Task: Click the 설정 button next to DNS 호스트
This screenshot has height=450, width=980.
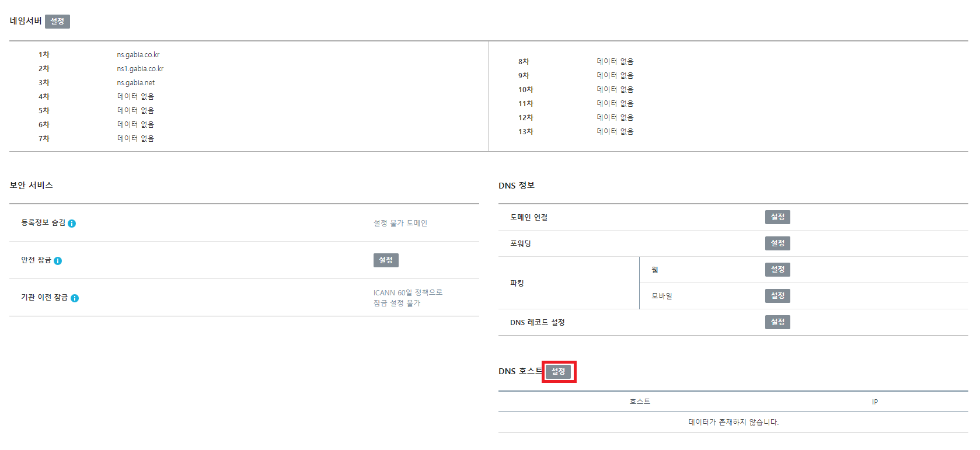Action: click(x=559, y=372)
